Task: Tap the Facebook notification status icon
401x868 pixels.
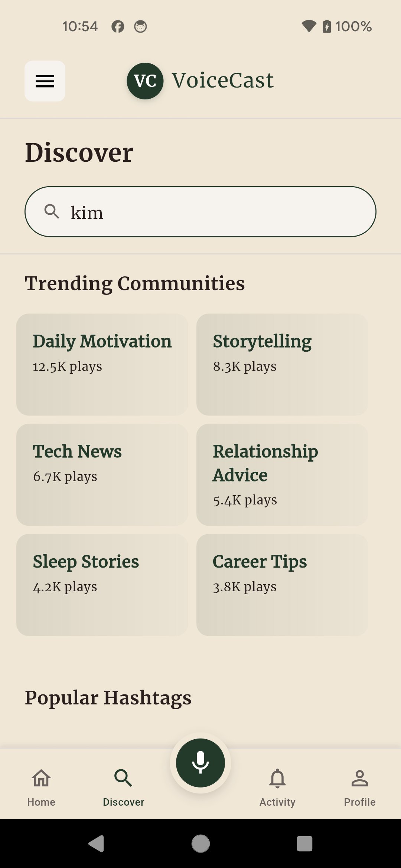Action: click(118, 26)
